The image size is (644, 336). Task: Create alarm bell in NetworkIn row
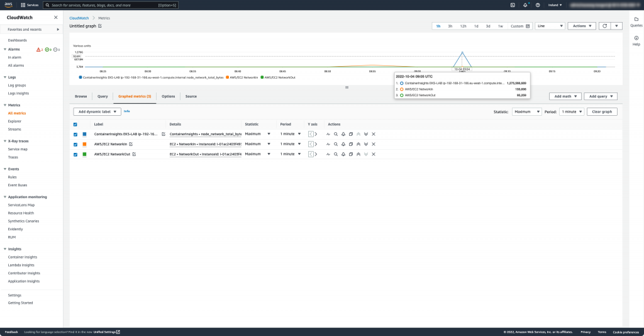tap(343, 144)
